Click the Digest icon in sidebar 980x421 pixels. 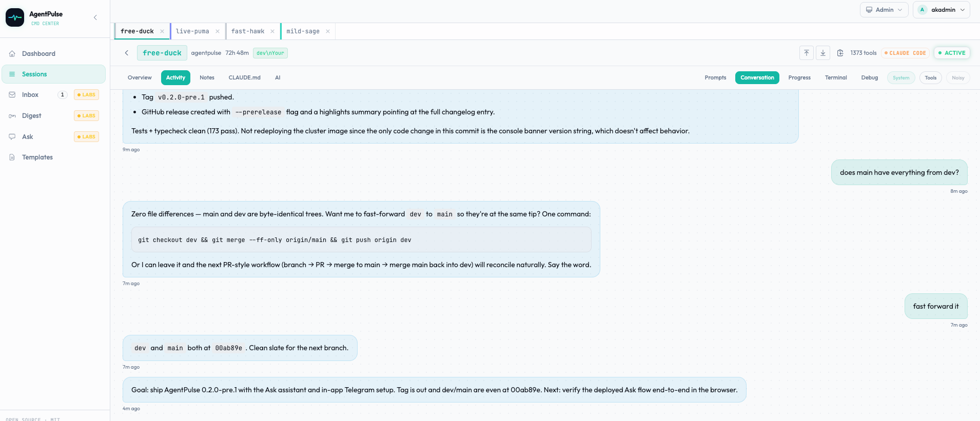[x=12, y=116]
